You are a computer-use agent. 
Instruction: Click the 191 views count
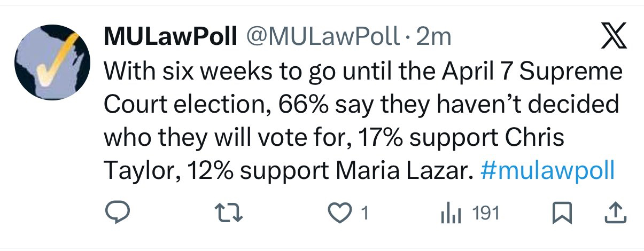(486, 214)
